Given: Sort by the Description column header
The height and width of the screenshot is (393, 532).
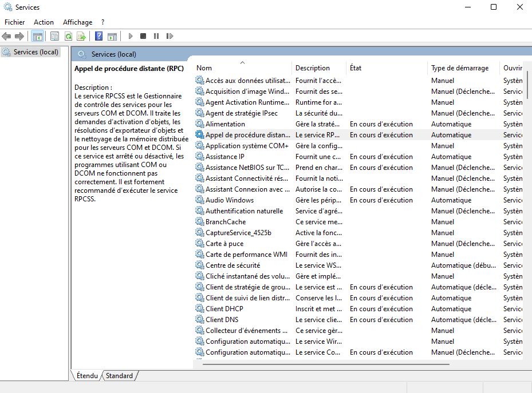Looking at the screenshot, I should tap(319, 68).
